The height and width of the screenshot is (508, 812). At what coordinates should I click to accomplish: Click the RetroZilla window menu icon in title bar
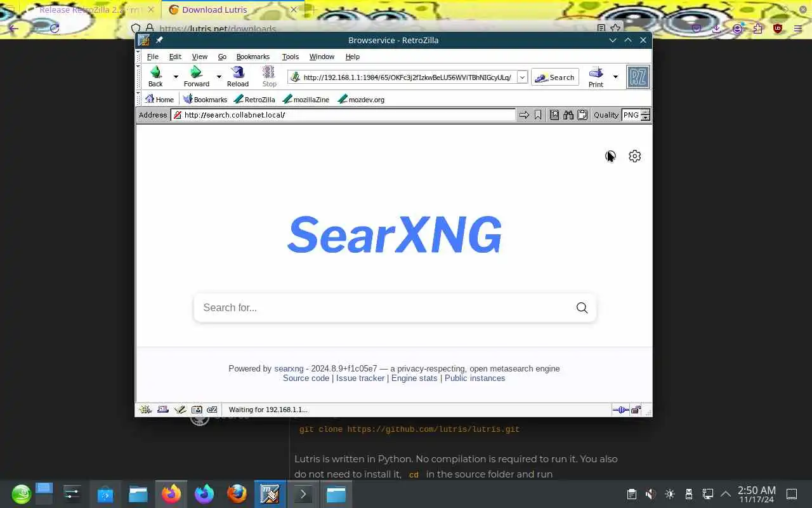point(144,40)
